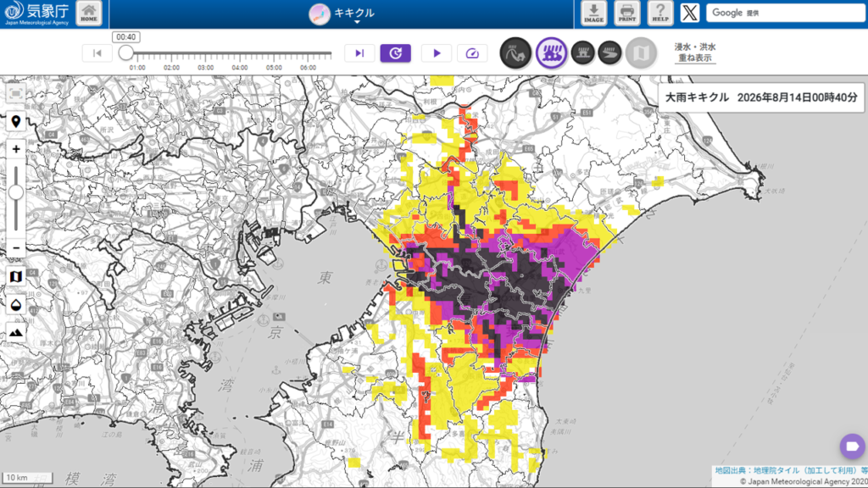This screenshot has height=488, width=868.
Task: Open 浸水・洪水 重ね表示 overlay option
Action: click(695, 53)
